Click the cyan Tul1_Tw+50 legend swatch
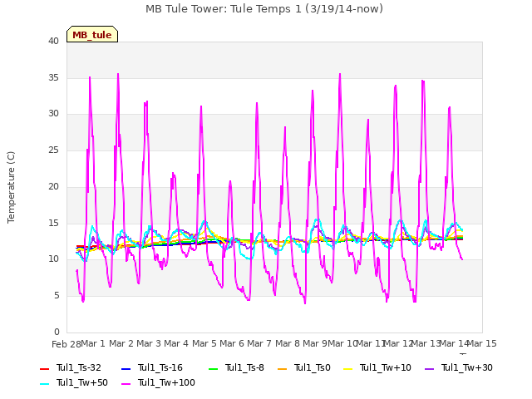Screen dimensions: 532x399 pyautogui.click(x=44, y=384)
